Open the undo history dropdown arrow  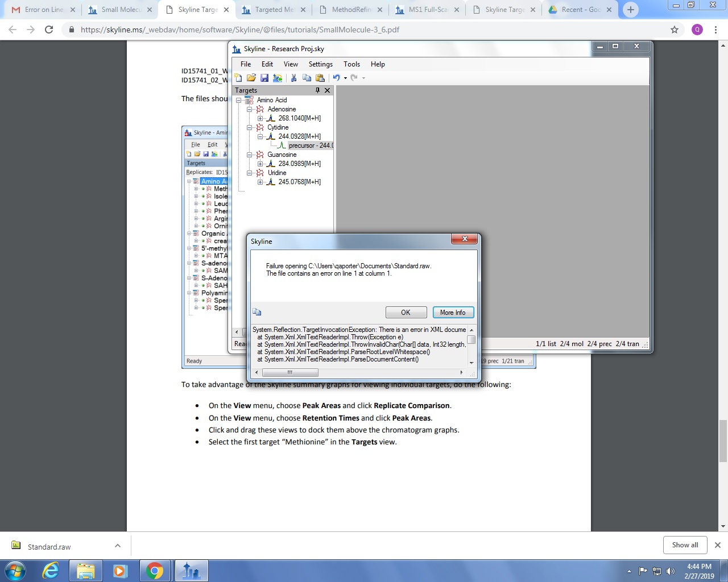point(345,78)
